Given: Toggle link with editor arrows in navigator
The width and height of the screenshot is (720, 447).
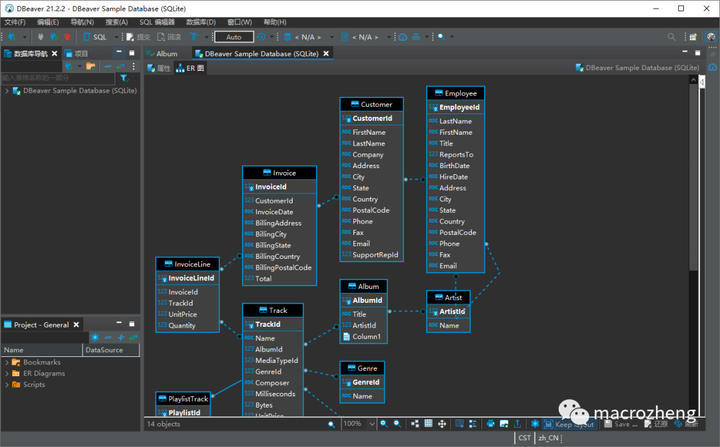Looking at the screenshot, I should [x=121, y=67].
